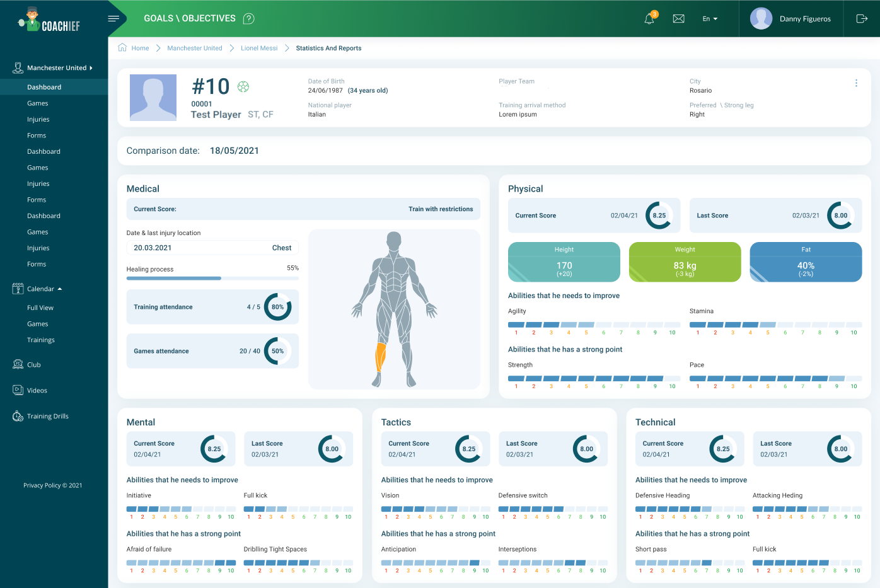Select Dashboard in the sidebar
The width and height of the screenshot is (880, 588).
click(44, 87)
